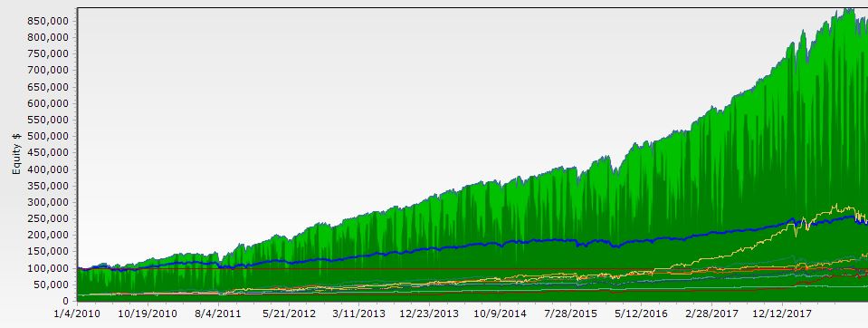Click the 50,000 equity axis value
Screen dimensions: 868x328
tap(50, 285)
